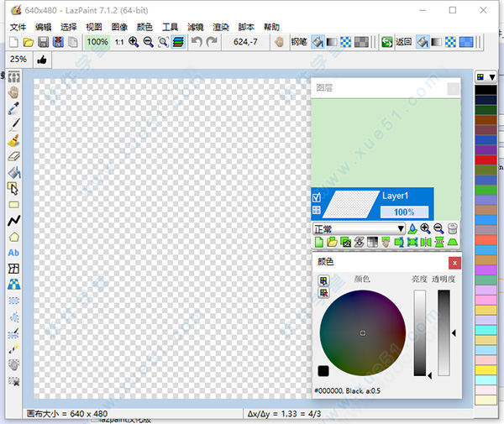Image resolution: width=504 pixels, height=424 pixels.
Task: Open the 视图 menu
Action: tap(94, 27)
